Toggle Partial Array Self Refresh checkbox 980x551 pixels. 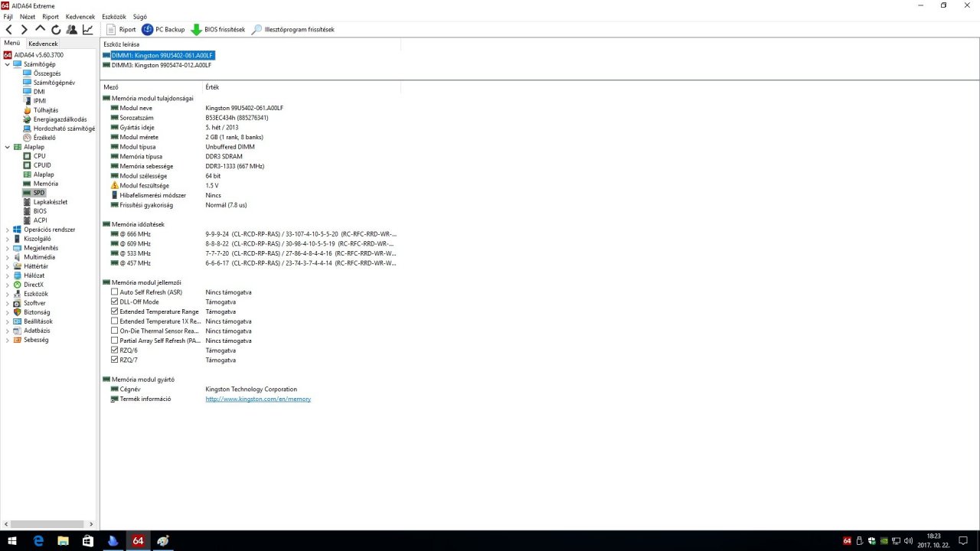click(115, 341)
